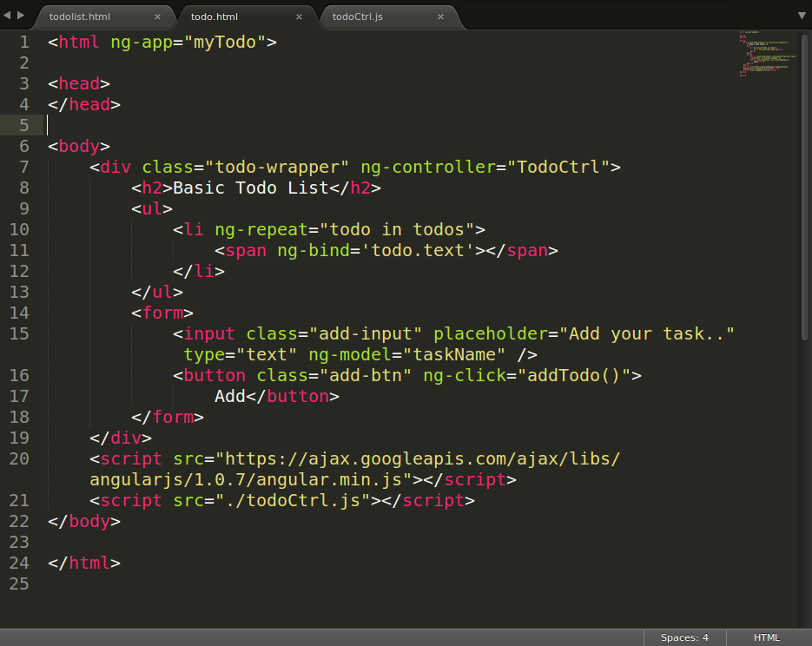Viewport: 812px width, 646px height.
Task: Click the "addTodo()" ng-click value
Action: 574,376
